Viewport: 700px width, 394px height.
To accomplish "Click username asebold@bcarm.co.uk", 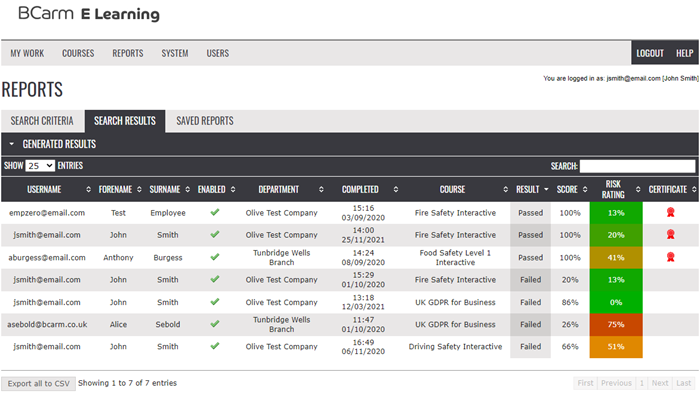I will [47, 324].
